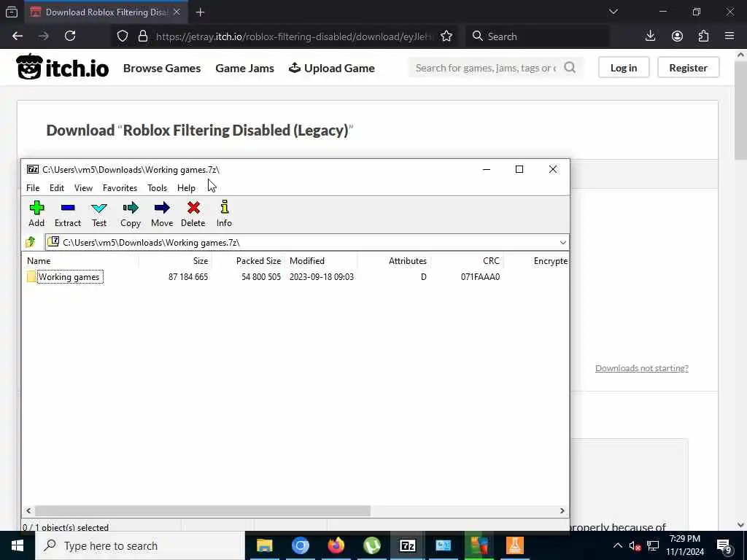Select the Working games folder row
This screenshot has height=560, width=747.
pos(295,277)
